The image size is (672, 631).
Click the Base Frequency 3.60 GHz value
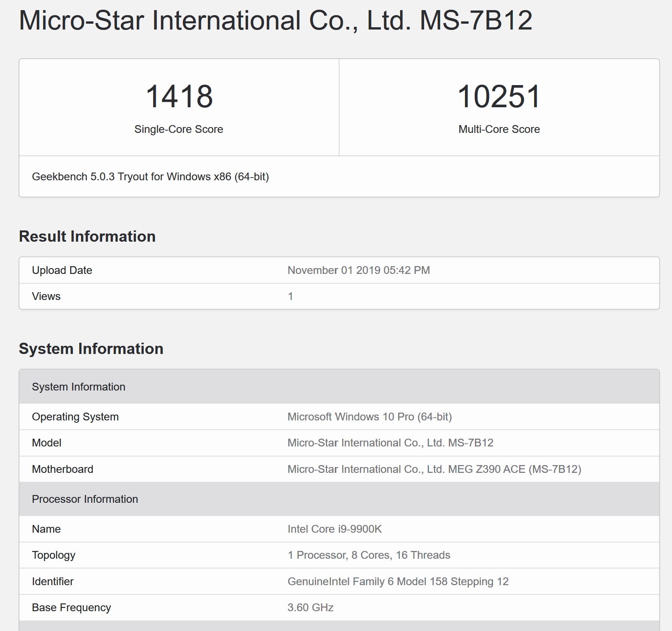coord(310,607)
